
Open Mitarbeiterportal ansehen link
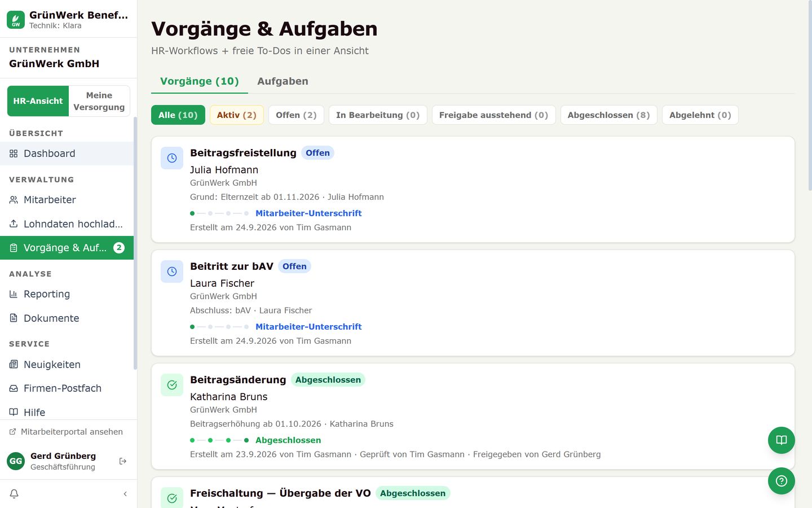click(x=67, y=432)
